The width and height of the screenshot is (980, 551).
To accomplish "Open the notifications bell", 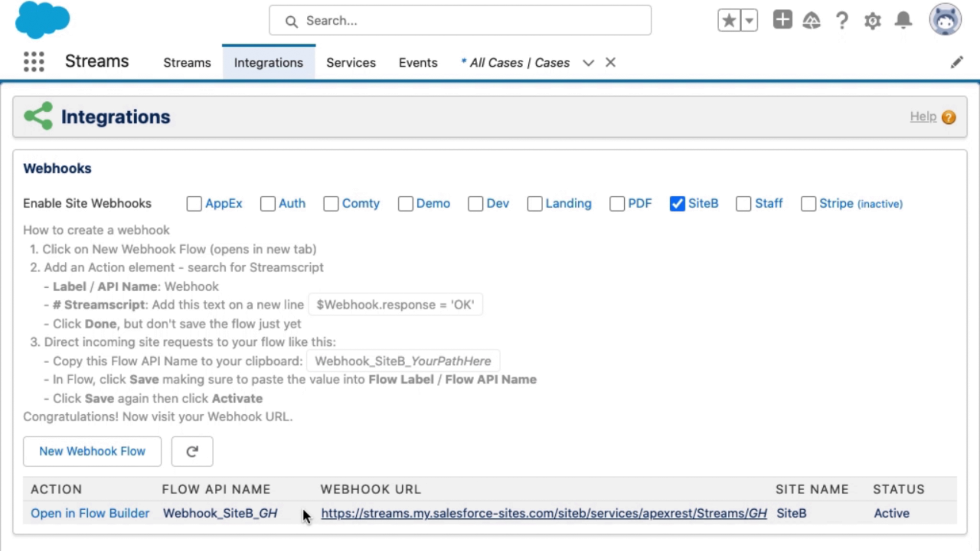I will pyautogui.click(x=903, y=20).
